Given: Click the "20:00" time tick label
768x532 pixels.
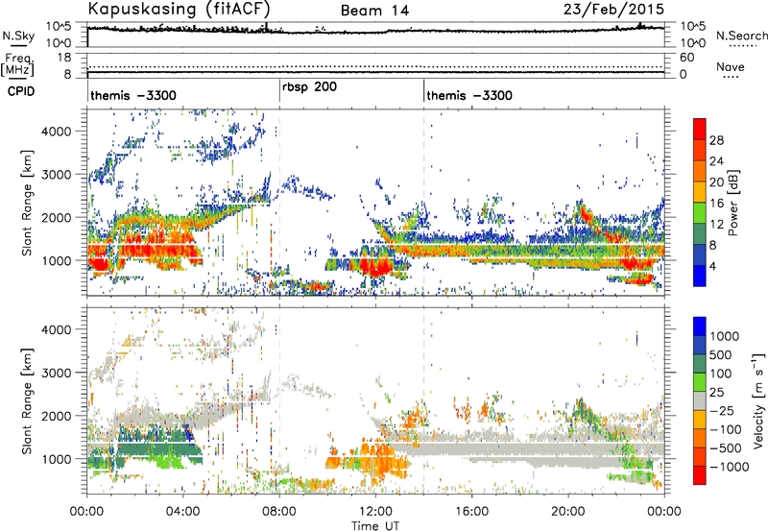Looking at the screenshot, I should tap(567, 512).
